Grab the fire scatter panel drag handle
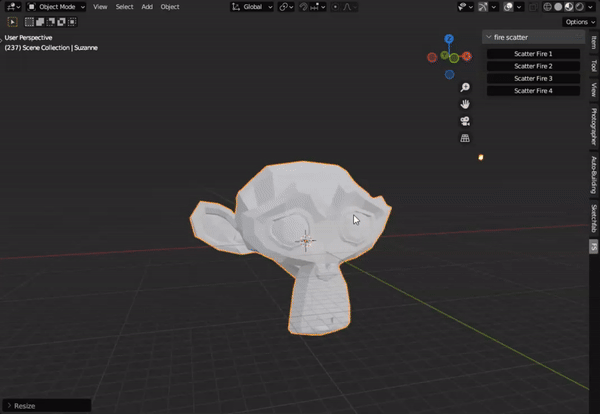 coord(578,37)
